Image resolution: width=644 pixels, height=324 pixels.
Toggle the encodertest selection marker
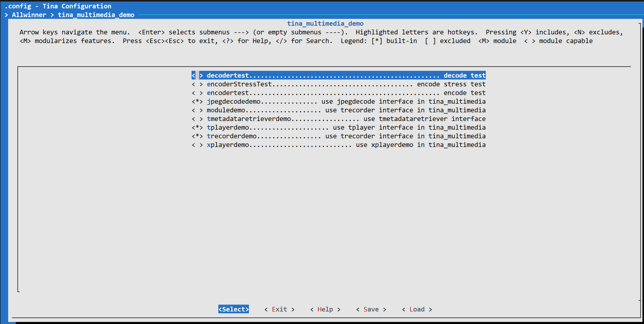(197, 93)
